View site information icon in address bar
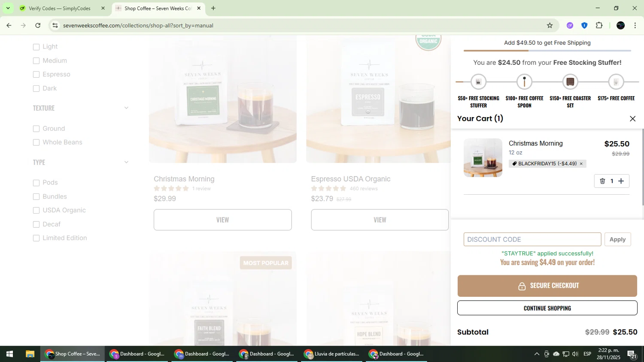 pyautogui.click(x=55, y=25)
